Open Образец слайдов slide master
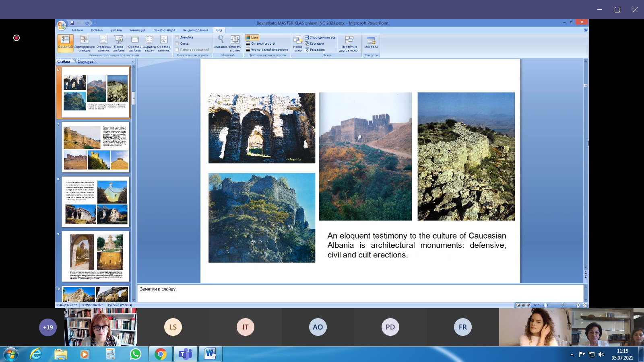 pos(135,43)
